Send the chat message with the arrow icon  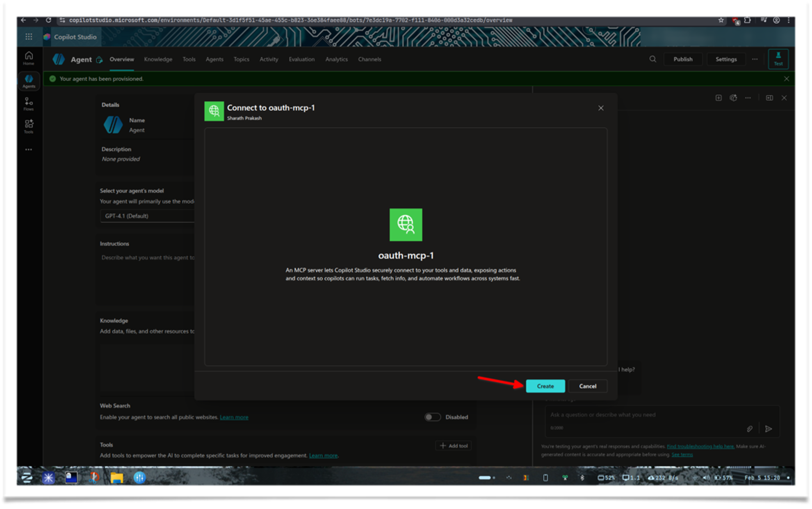pyautogui.click(x=769, y=429)
